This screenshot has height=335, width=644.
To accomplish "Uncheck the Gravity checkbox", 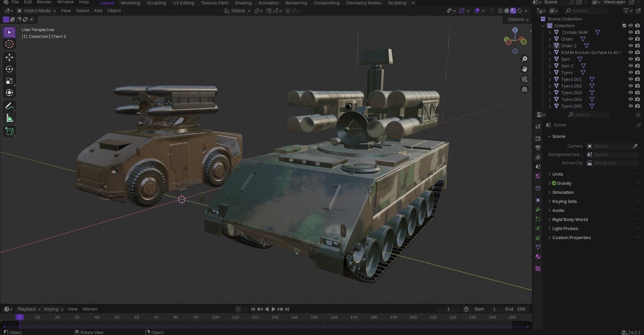I will click(554, 183).
